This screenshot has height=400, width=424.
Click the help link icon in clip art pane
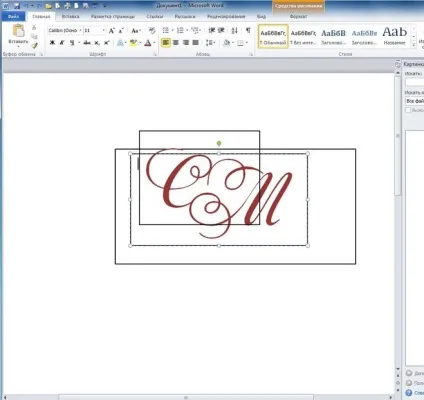pos(409,393)
